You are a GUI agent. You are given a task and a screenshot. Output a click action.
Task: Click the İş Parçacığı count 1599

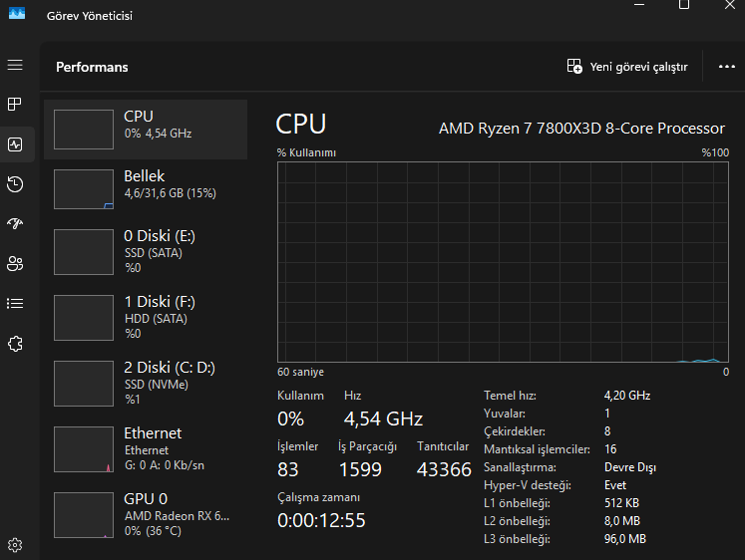[x=360, y=469]
